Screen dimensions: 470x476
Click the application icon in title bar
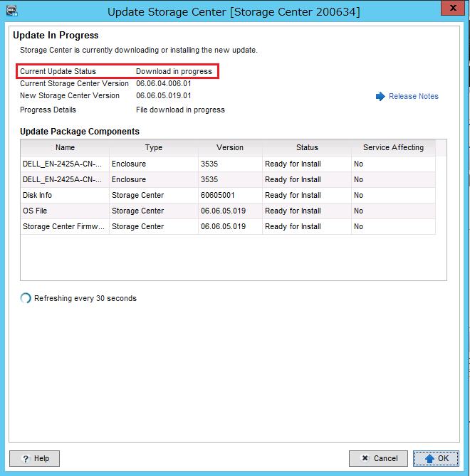click(12, 11)
